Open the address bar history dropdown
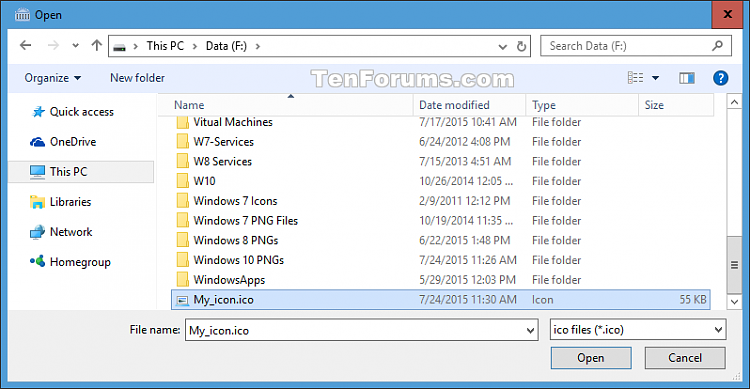Viewport: 750px width, 389px height. click(x=502, y=46)
